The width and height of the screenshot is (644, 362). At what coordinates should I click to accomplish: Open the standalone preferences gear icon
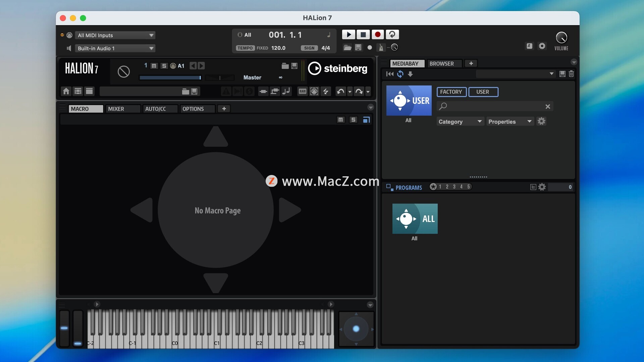(x=542, y=46)
